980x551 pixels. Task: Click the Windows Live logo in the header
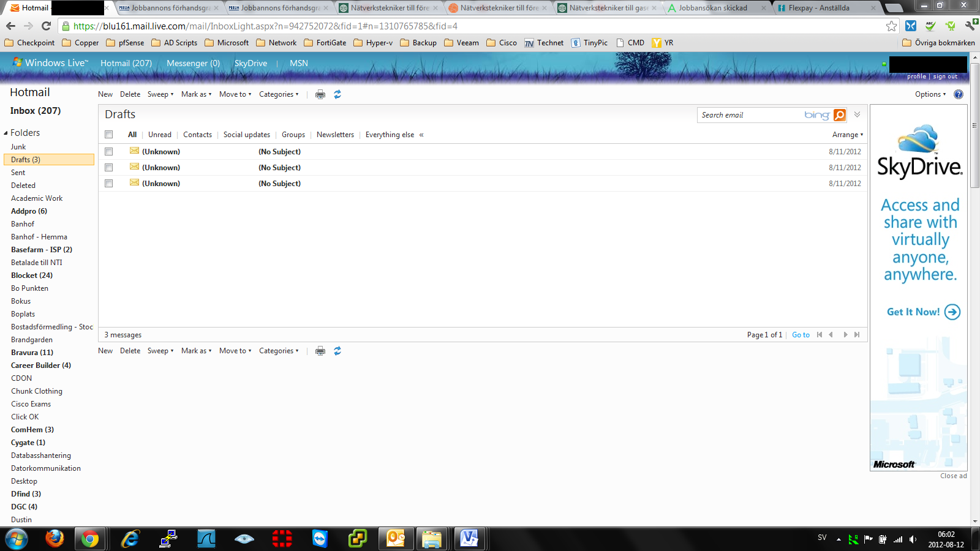(x=50, y=63)
